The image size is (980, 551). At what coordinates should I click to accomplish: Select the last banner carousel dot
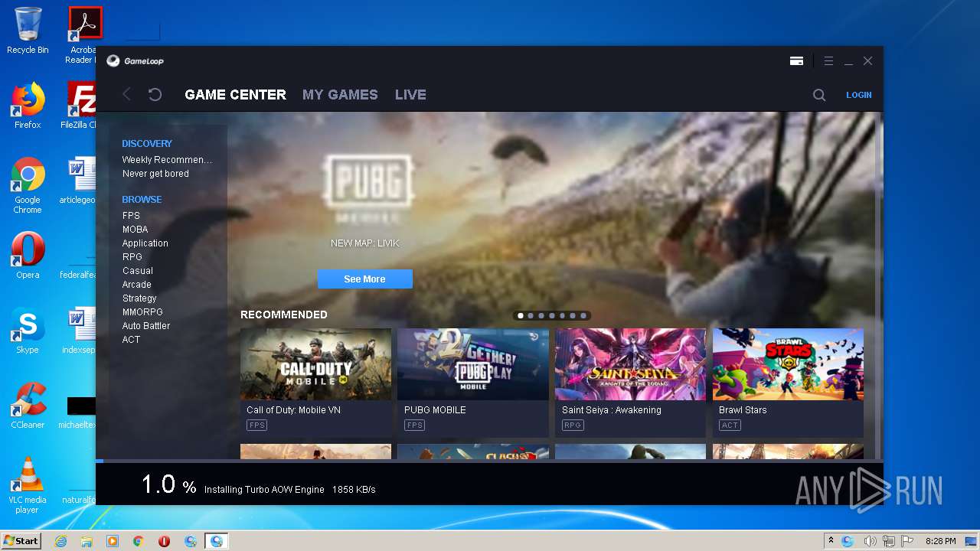coord(583,315)
